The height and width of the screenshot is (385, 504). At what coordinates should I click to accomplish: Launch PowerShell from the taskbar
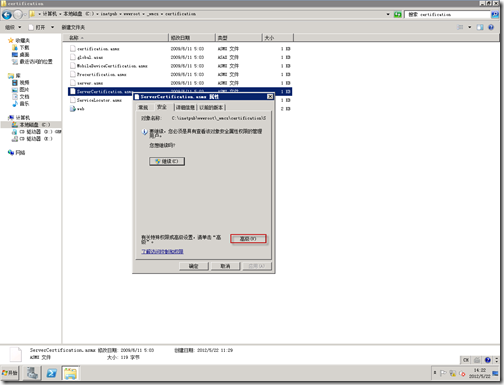[x=51, y=373]
